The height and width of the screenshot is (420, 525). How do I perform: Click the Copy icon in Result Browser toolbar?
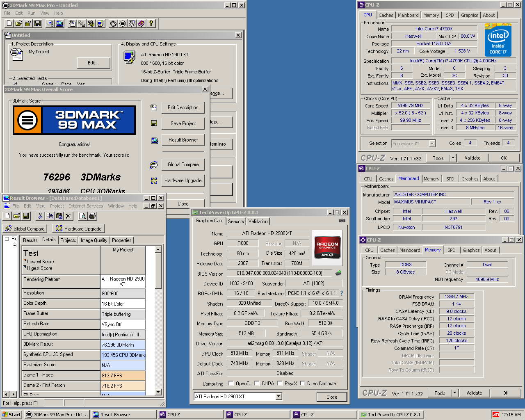coord(50,216)
